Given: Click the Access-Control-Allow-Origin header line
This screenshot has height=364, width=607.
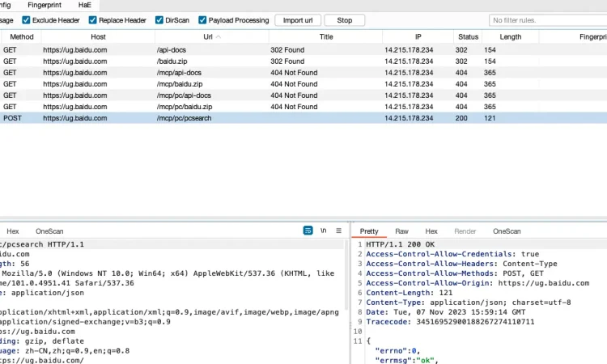Looking at the screenshot, I should point(478,283).
